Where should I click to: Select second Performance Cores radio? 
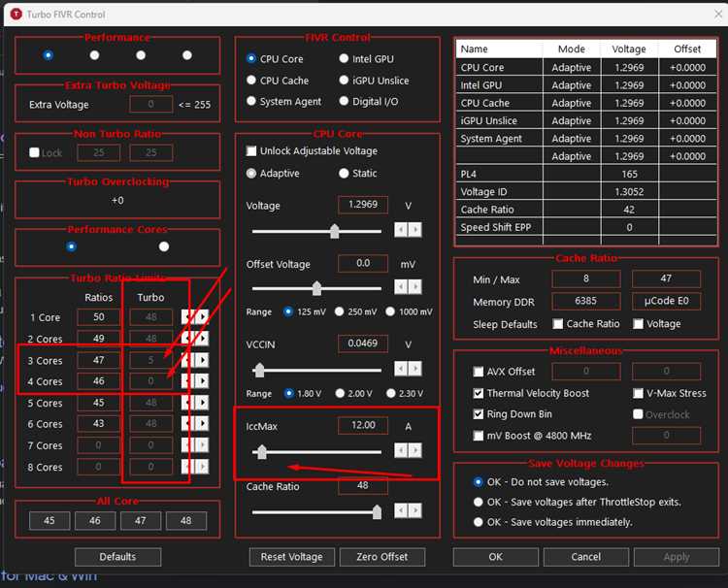(x=164, y=246)
